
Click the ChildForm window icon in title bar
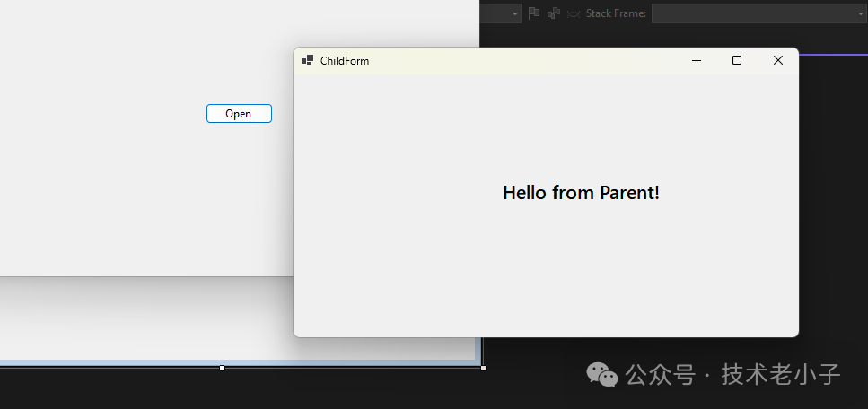tap(308, 60)
